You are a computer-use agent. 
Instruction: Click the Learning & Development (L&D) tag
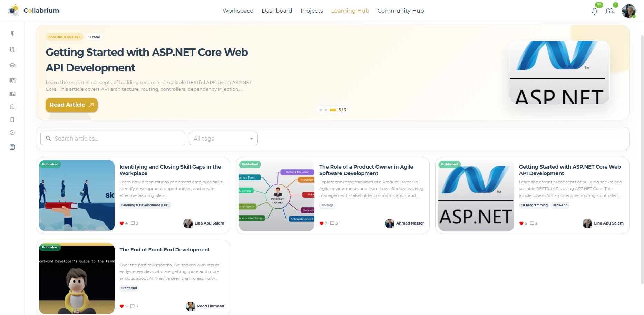coord(145,205)
